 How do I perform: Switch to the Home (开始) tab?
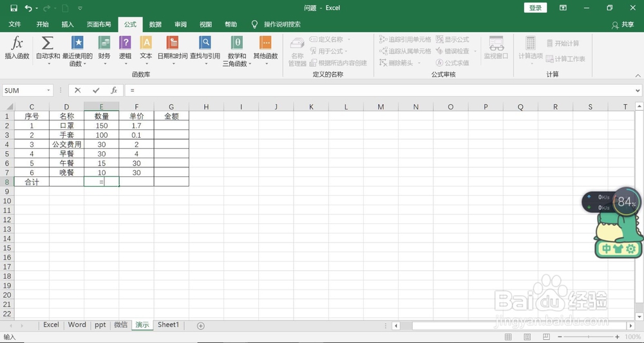43,24
